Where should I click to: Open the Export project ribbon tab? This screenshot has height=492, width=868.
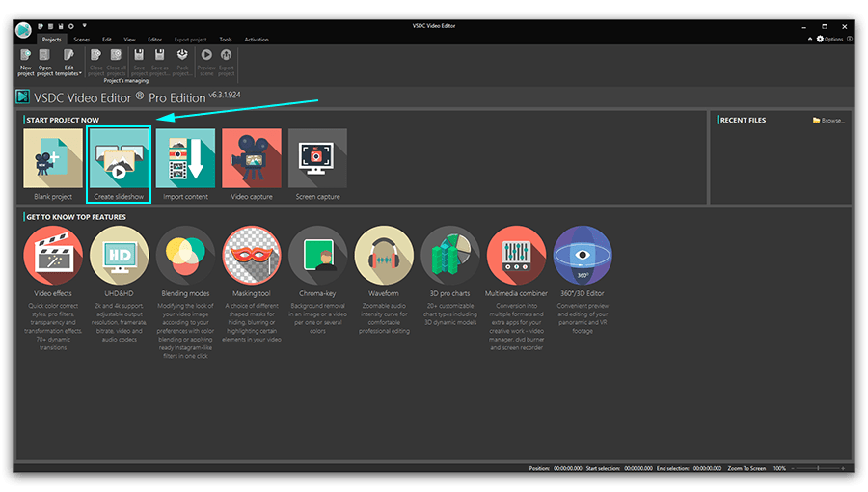190,40
